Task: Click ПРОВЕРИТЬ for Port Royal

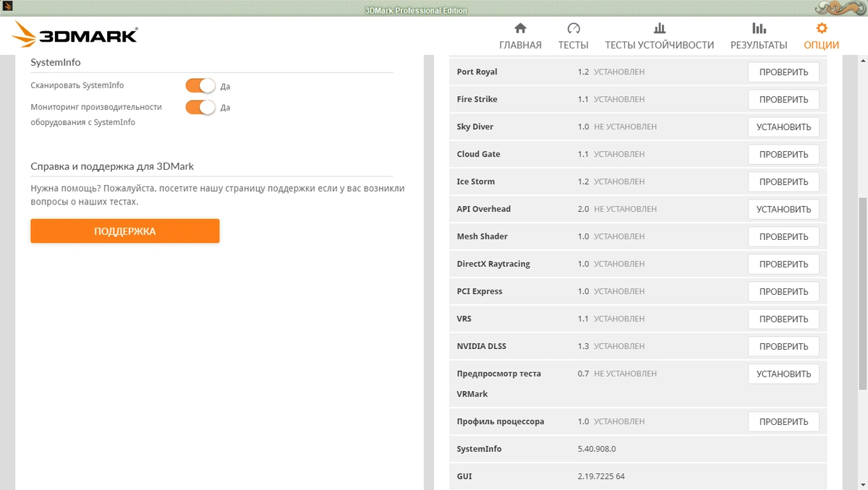Action: [783, 72]
